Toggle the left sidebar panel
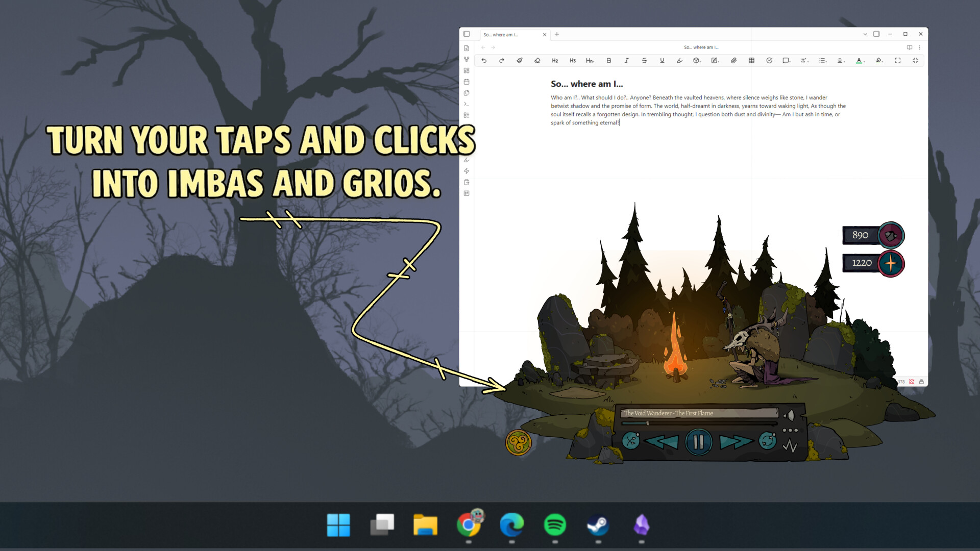Viewport: 980px width, 551px height. [467, 34]
